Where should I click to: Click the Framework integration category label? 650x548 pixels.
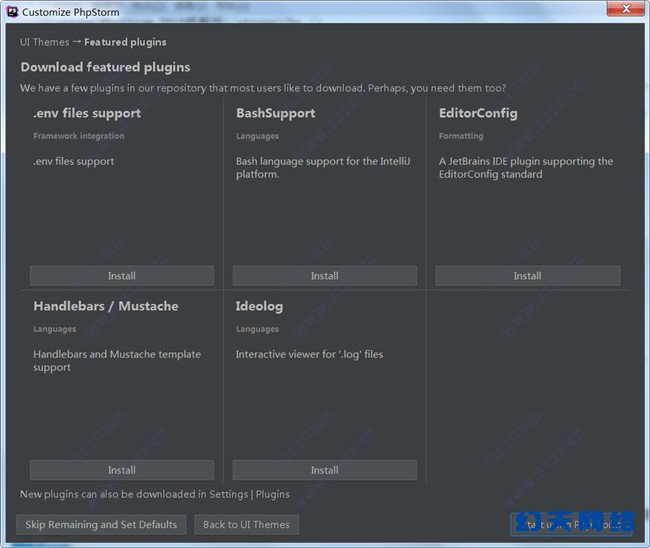(79, 136)
